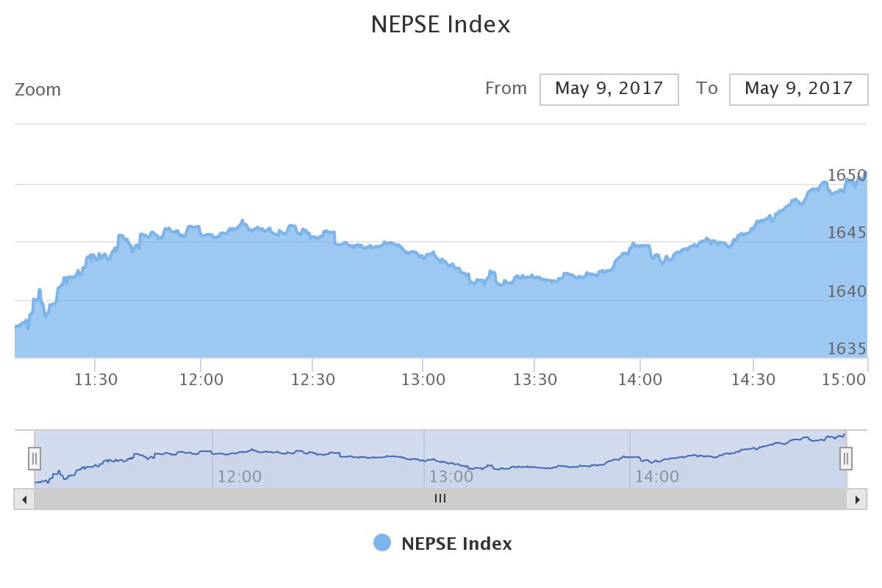Click the left navigator range handle

coord(35,459)
